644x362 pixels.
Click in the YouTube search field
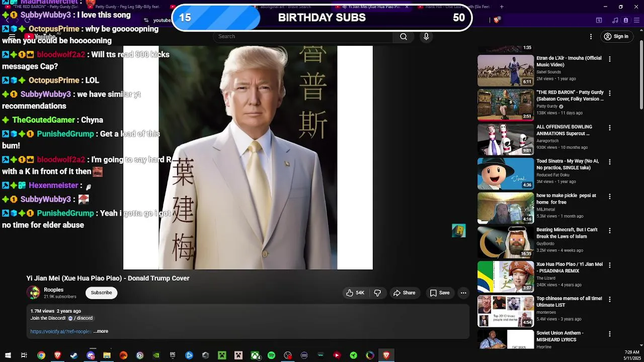[x=304, y=37]
